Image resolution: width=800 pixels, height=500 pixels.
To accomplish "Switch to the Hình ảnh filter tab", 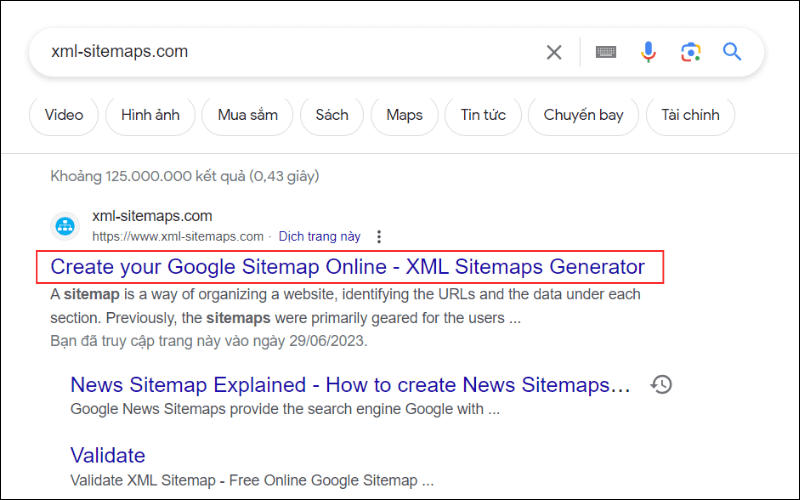I will (150, 115).
